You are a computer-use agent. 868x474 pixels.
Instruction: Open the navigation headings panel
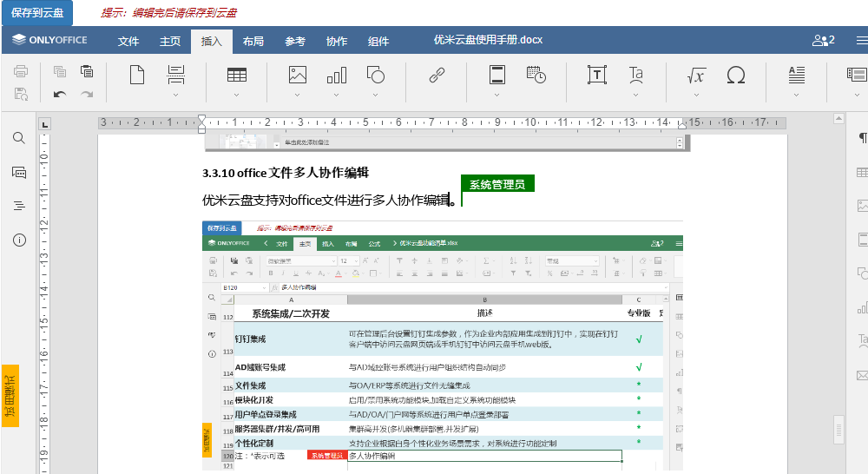point(19,206)
